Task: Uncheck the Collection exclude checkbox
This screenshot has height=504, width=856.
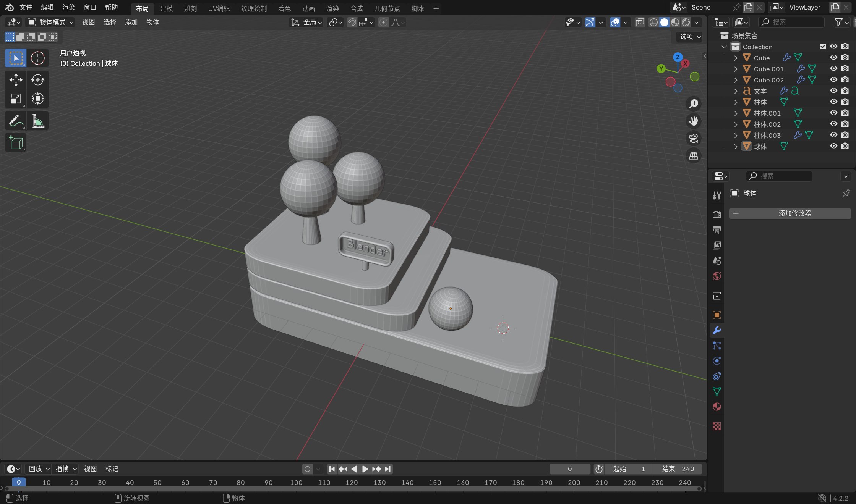Action: pyautogui.click(x=823, y=47)
